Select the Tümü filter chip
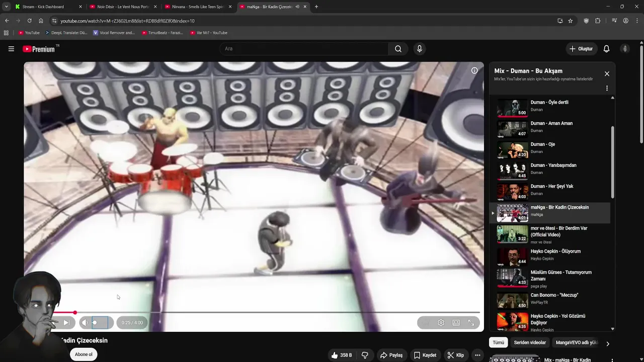 pyautogui.click(x=498, y=342)
